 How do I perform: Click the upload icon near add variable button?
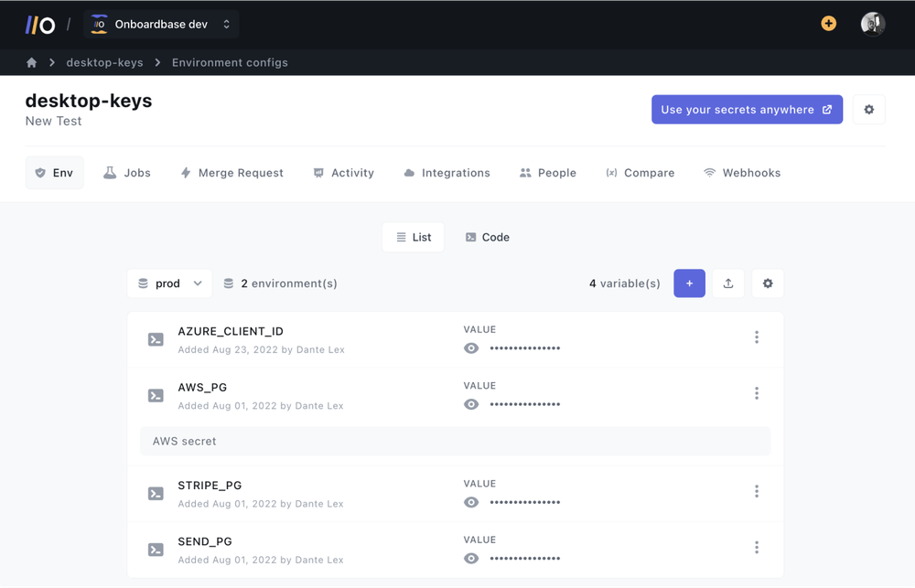728,283
